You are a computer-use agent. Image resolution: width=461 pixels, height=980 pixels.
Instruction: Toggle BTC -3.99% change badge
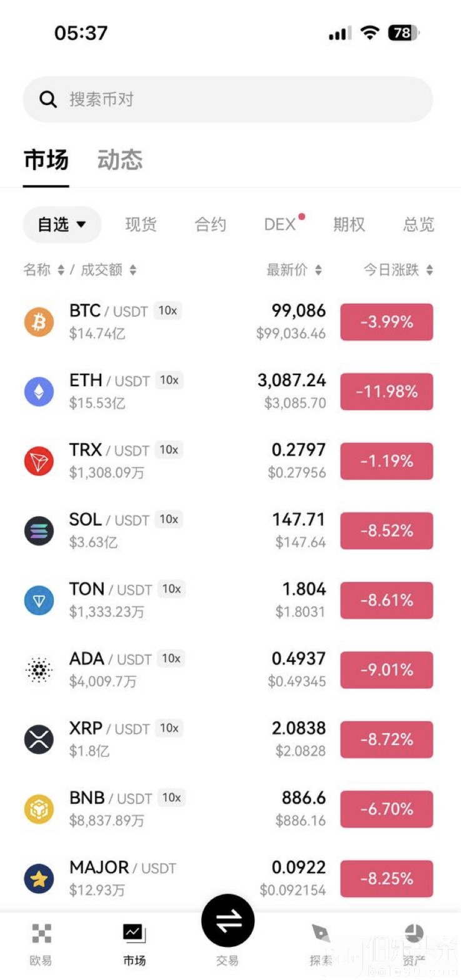click(x=386, y=322)
